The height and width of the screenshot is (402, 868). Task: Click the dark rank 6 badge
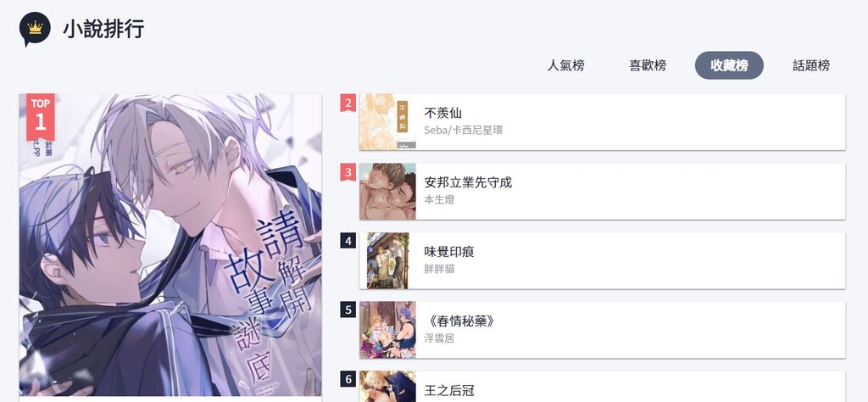(348, 379)
